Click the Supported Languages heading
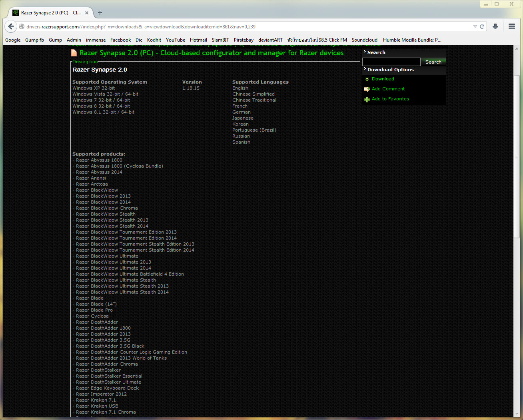The height and width of the screenshot is (420, 523). [x=260, y=82]
